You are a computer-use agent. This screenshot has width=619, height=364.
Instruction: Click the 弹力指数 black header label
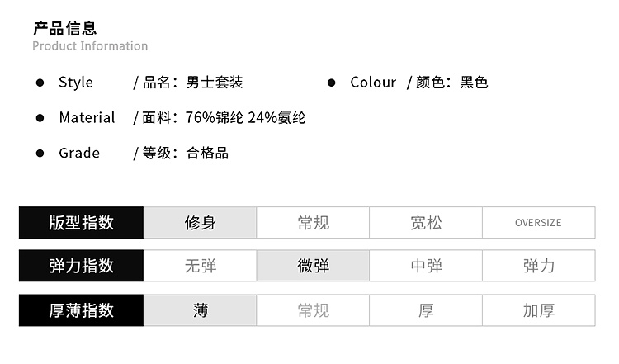[81, 266]
